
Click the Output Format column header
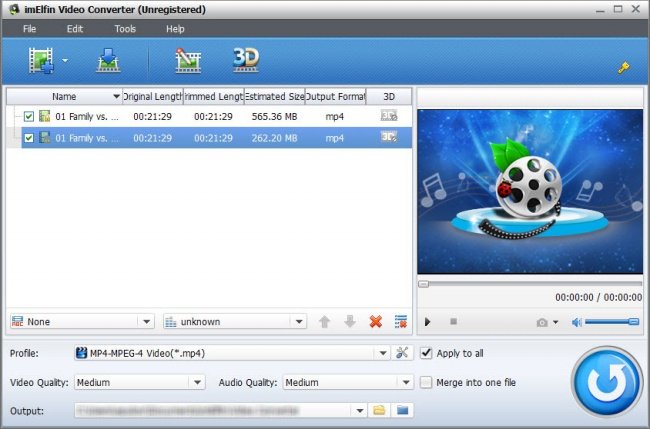coord(335,97)
